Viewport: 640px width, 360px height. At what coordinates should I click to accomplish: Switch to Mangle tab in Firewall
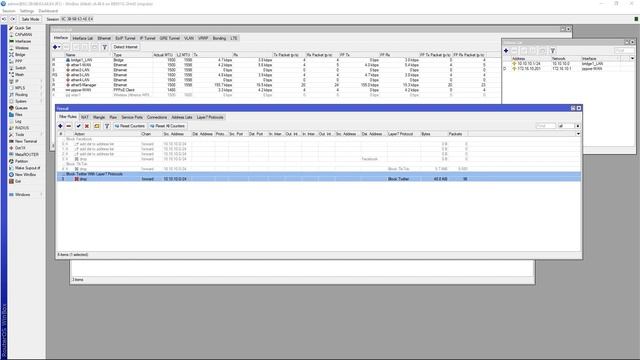click(99, 117)
